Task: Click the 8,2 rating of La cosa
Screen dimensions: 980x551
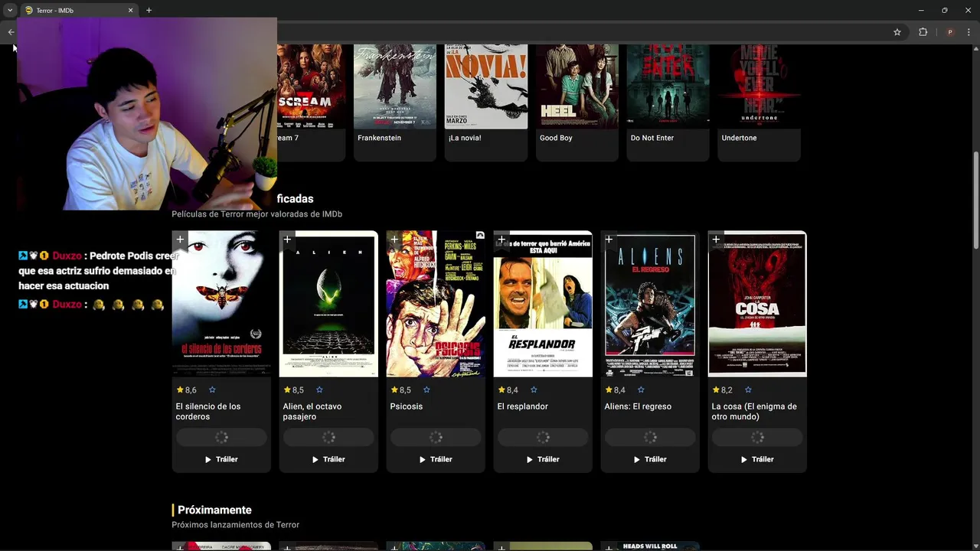Action: click(x=722, y=390)
